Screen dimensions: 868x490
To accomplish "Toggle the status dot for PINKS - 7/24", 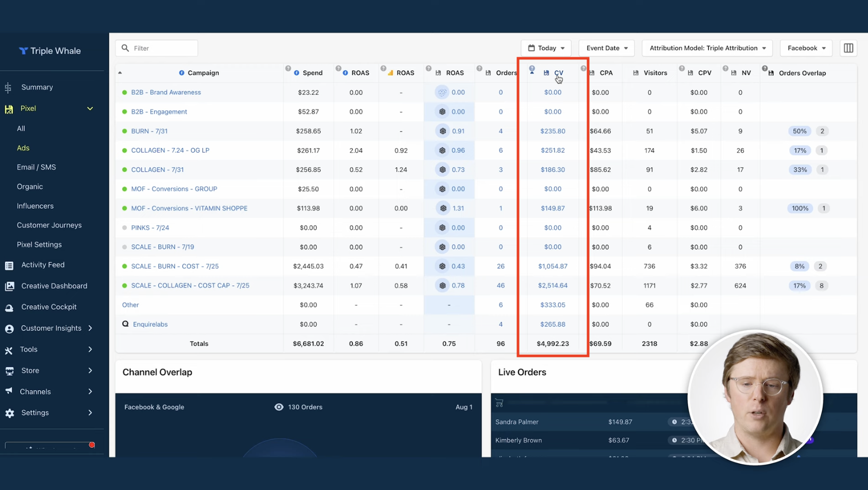I will [124, 227].
